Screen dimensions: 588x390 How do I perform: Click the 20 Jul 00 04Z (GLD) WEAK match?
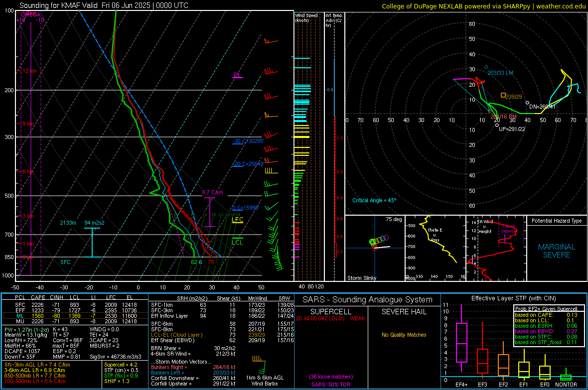click(x=330, y=318)
